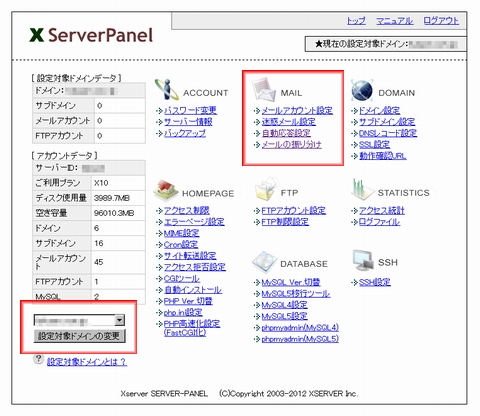The height and width of the screenshot is (416, 480).
Task: Click the FTP folder icon
Action: [x=266, y=189]
